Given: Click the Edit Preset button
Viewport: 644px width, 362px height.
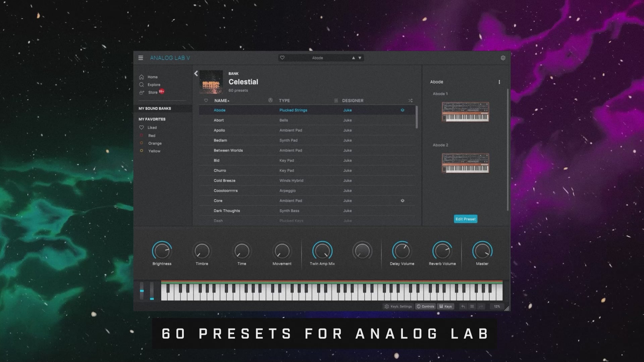Looking at the screenshot, I should tap(465, 219).
